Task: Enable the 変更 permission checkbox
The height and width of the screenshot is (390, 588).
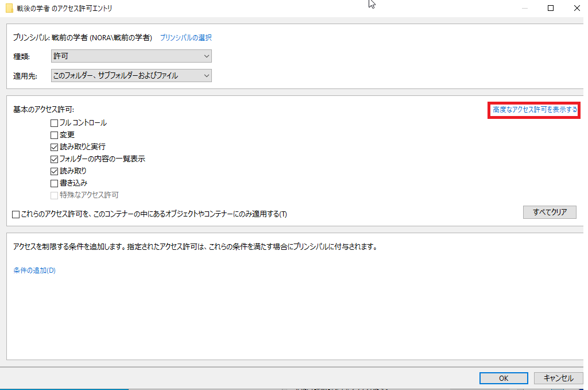Action: tap(54, 135)
